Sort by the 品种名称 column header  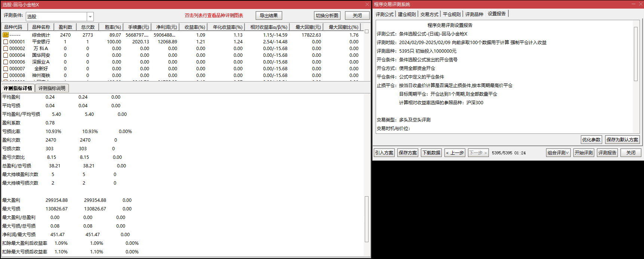pos(41,27)
